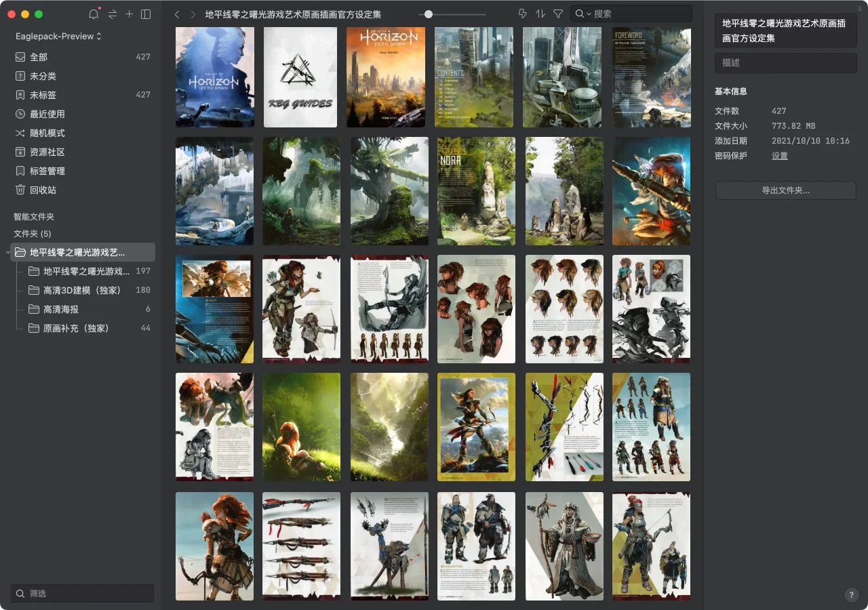Select the red-haired girl in grass thumbnail
The image size is (868, 610).
click(301, 427)
